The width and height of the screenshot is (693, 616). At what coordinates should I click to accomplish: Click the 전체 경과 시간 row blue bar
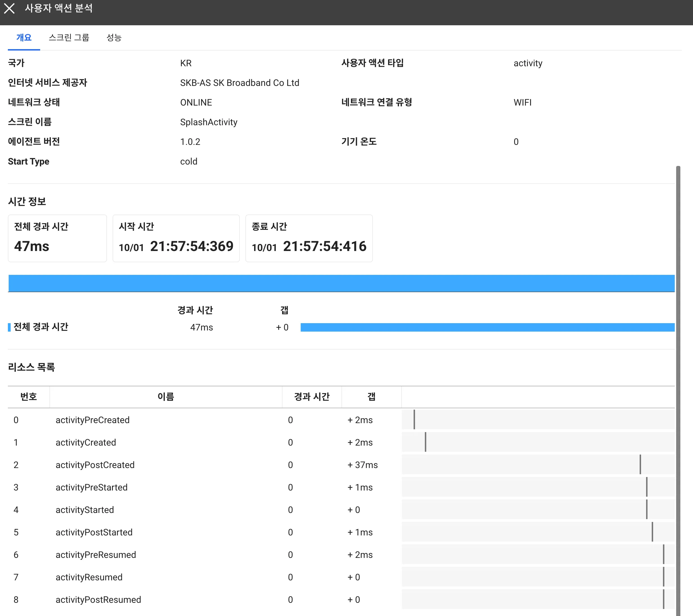pos(487,327)
